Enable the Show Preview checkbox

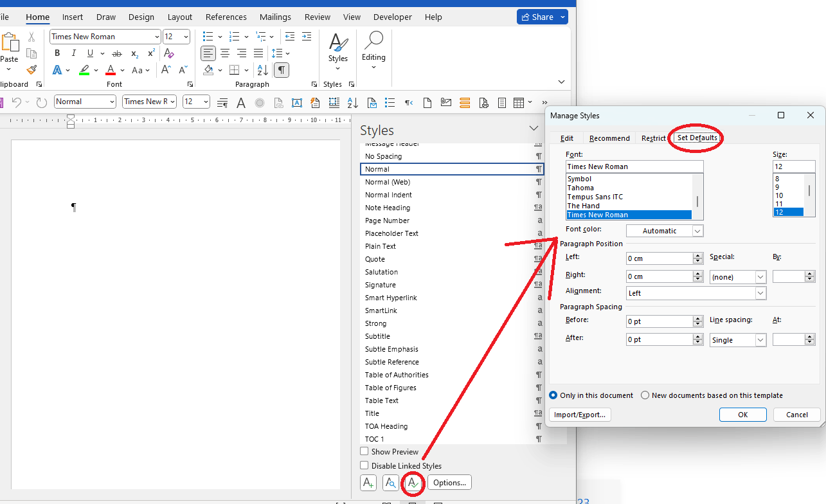(364, 452)
